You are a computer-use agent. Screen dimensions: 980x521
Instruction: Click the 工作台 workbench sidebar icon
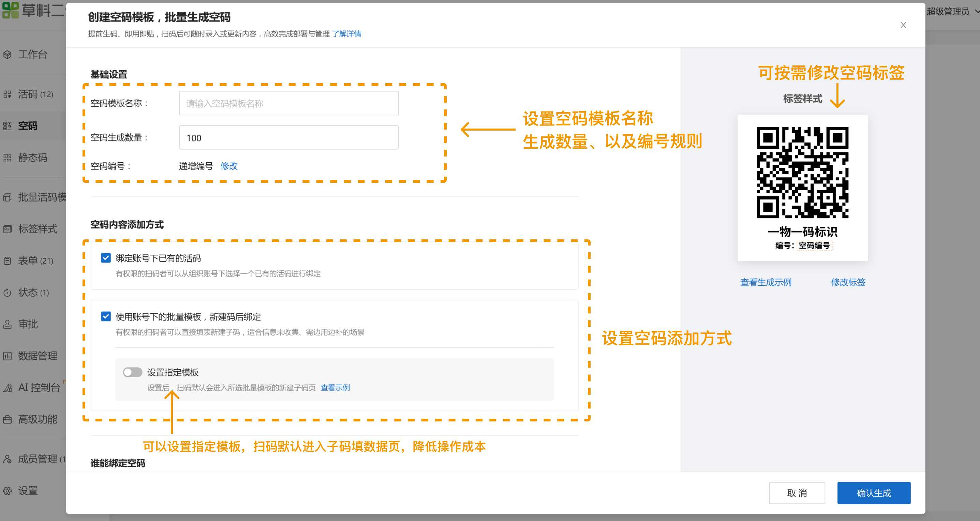click(8, 55)
